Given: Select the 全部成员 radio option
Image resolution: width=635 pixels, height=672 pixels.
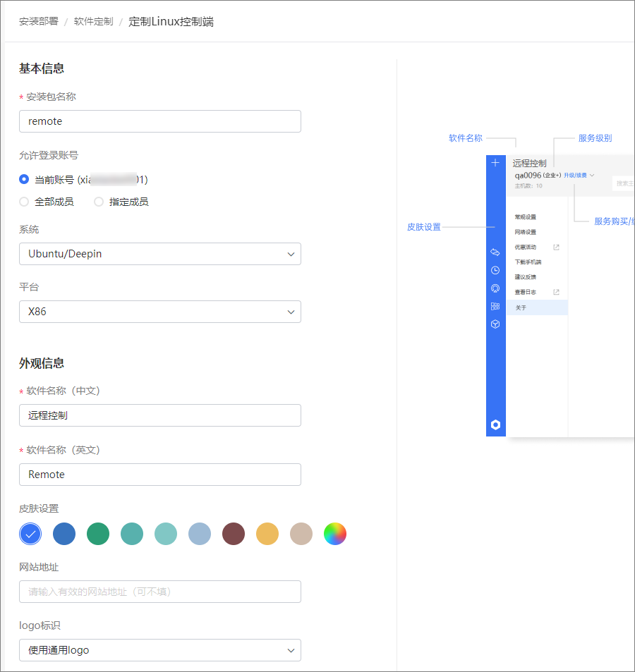Looking at the screenshot, I should tap(24, 202).
